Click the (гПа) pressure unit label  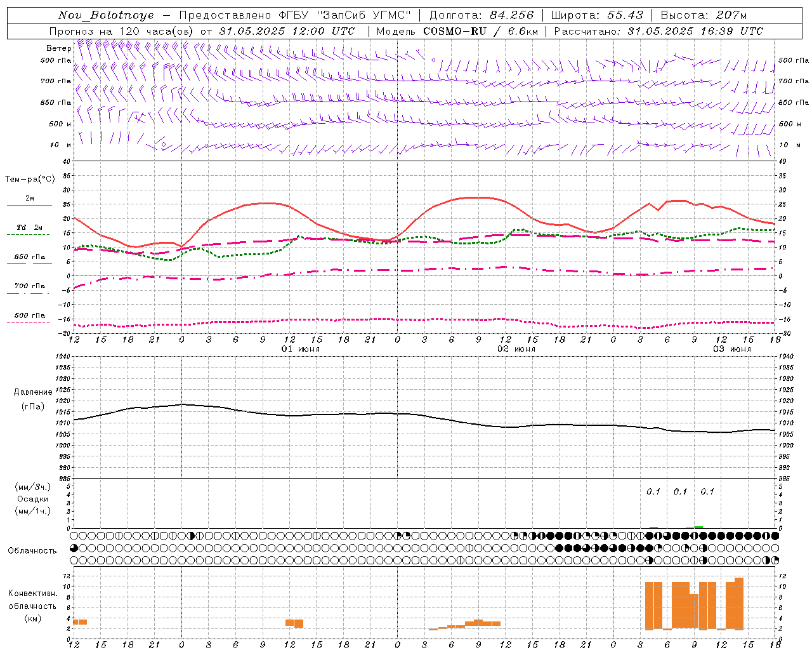33,406
